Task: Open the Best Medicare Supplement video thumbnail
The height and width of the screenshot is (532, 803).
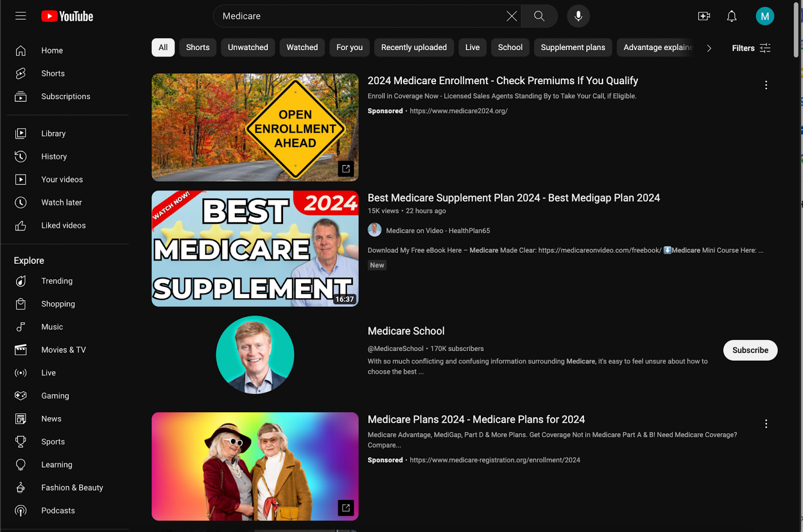Action: (255, 249)
